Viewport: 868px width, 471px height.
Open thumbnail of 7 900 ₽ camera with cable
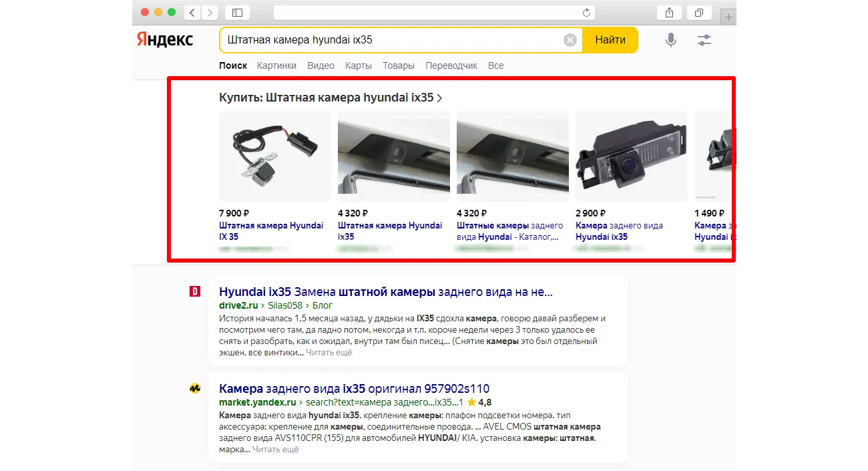(x=275, y=156)
